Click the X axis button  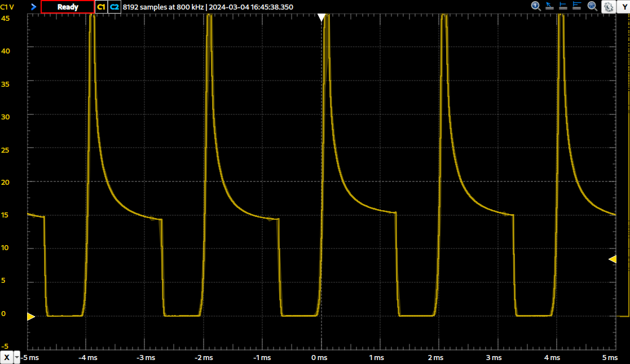pyautogui.click(x=7, y=358)
